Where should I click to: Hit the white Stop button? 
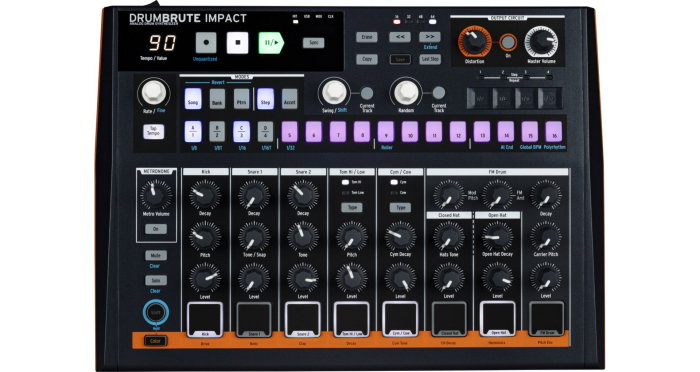pyautogui.click(x=238, y=43)
